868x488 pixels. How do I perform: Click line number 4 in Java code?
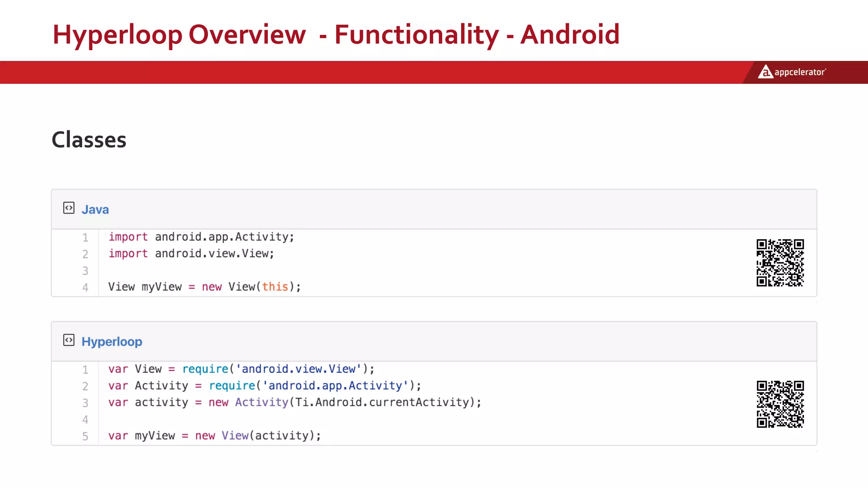tap(85, 288)
